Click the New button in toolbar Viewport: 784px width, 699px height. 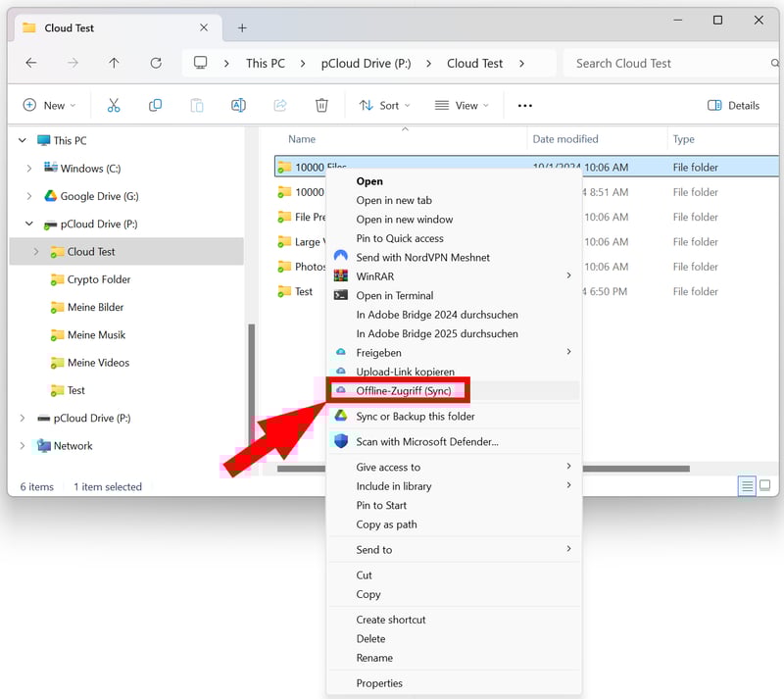point(45,105)
